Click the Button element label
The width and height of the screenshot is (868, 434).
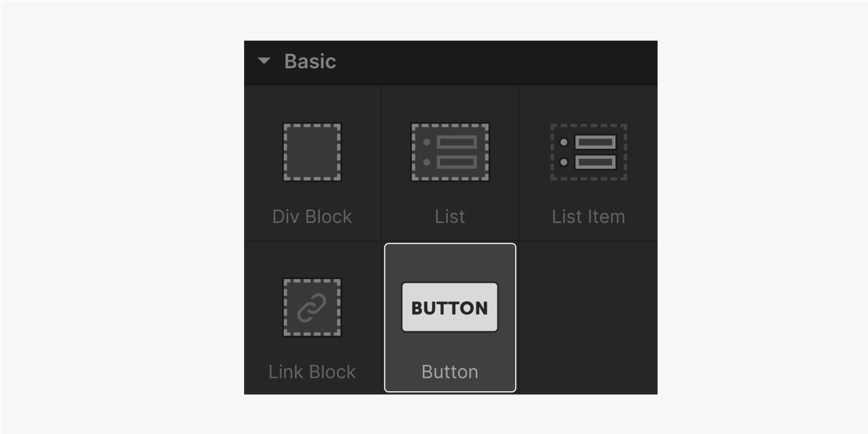coord(450,372)
